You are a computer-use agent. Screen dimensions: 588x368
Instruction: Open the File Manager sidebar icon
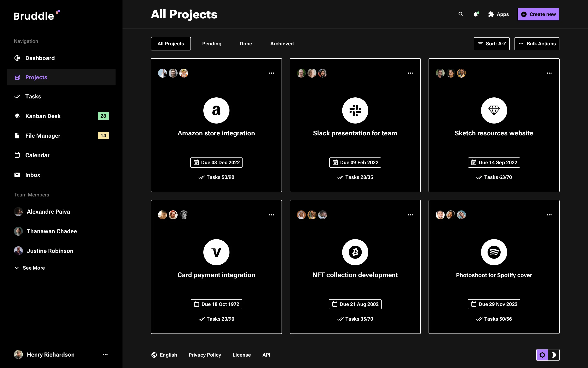click(x=17, y=136)
